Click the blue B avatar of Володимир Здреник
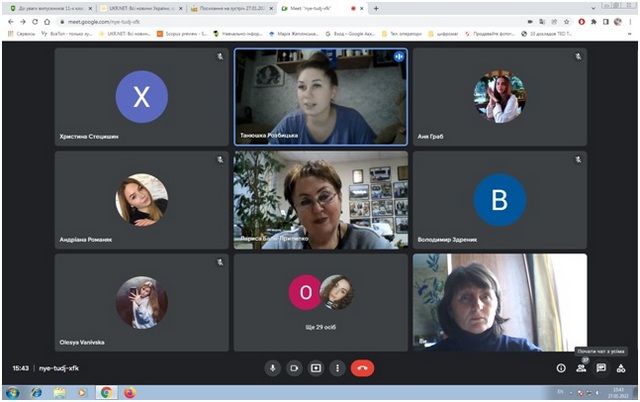 coord(500,200)
